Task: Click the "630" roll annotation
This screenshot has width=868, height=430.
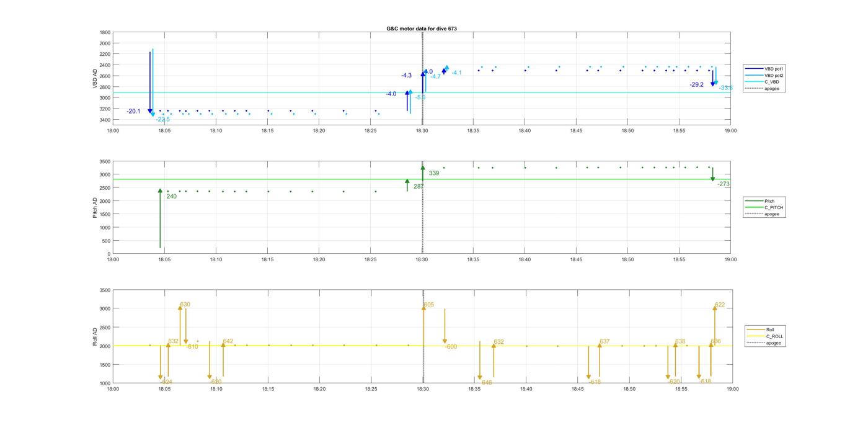Action: click(x=185, y=305)
